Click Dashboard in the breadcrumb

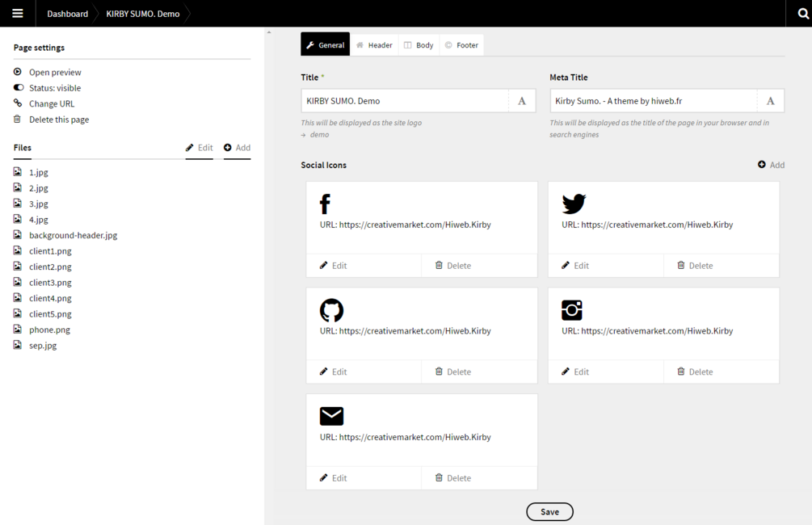pyautogui.click(x=67, y=14)
